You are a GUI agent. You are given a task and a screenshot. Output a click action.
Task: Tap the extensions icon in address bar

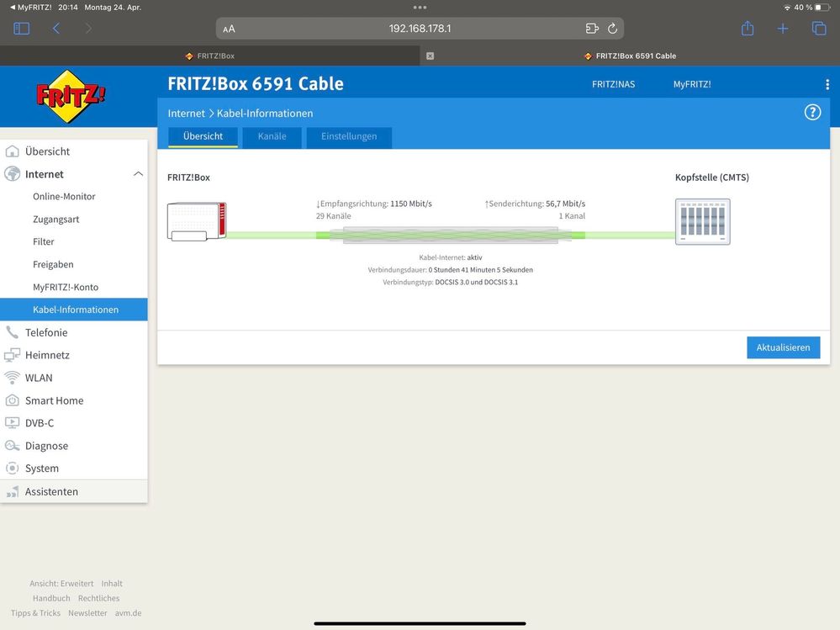pos(592,29)
